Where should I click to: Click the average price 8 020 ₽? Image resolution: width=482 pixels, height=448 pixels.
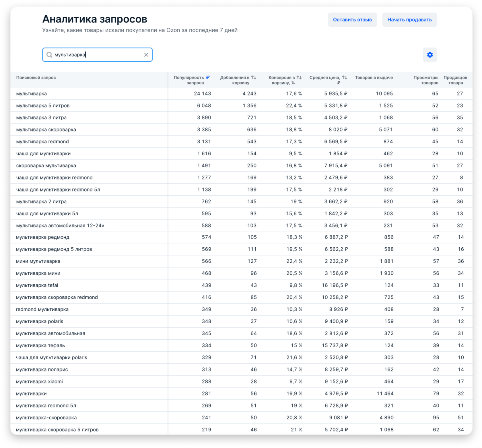pyautogui.click(x=338, y=130)
